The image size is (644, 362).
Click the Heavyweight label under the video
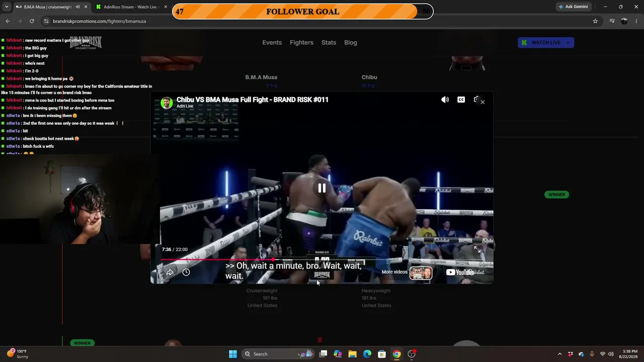376,291
